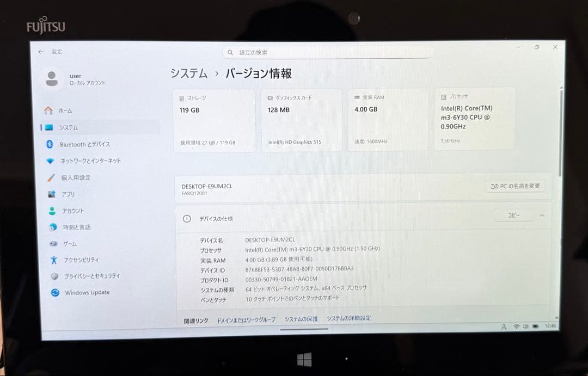The width and height of the screenshot is (588, 376).
Task: Expand the ストレージ info card
Action: (214, 119)
